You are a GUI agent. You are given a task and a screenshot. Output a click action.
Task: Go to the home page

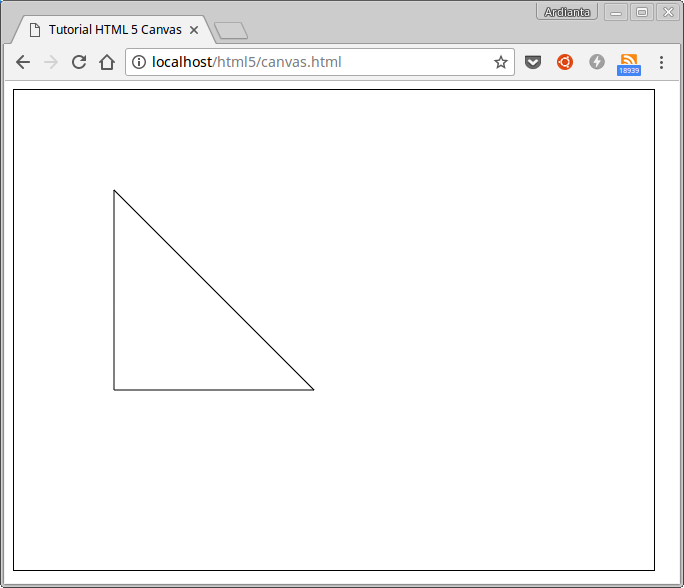(x=107, y=62)
